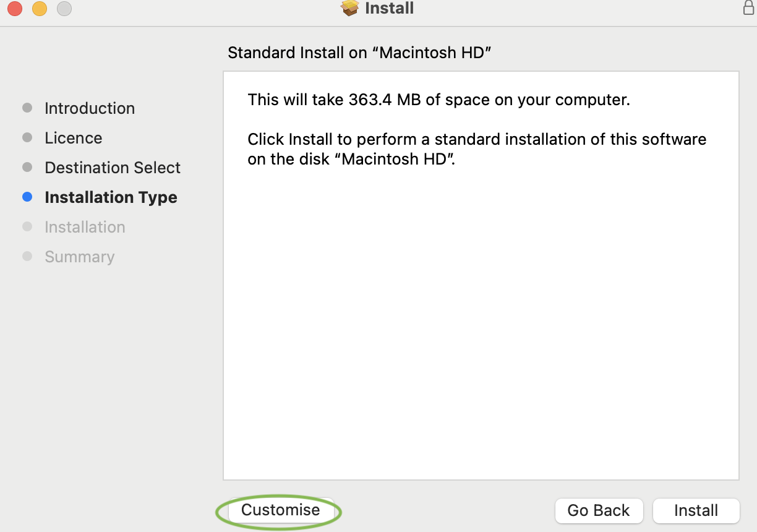
Task: Click the Customise button
Action: (x=281, y=510)
